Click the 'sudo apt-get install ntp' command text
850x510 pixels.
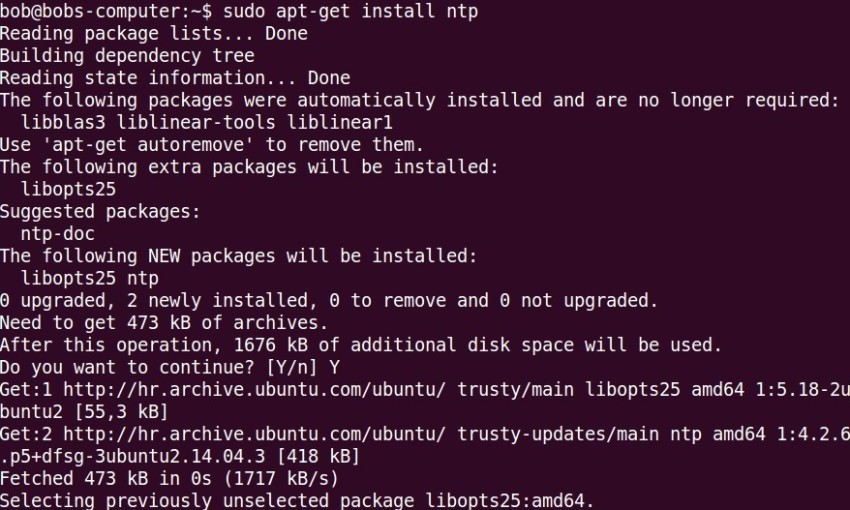[x=351, y=11]
